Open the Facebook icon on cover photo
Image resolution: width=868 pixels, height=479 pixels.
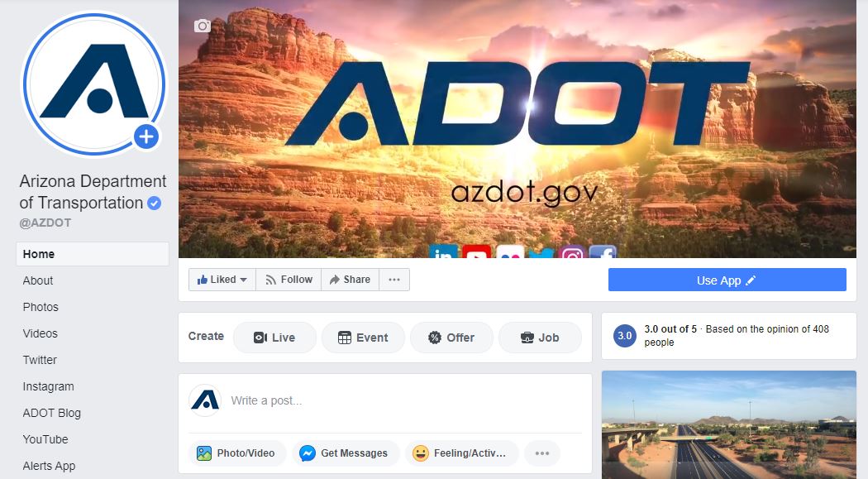coord(603,252)
